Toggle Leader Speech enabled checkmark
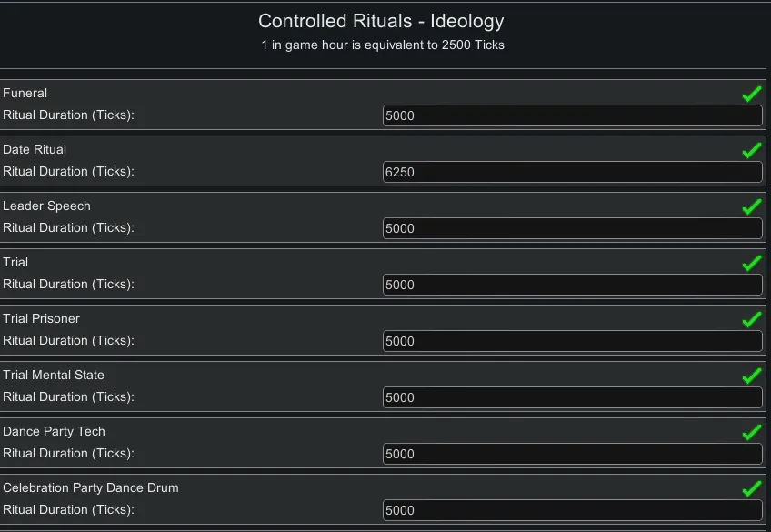 [751, 206]
